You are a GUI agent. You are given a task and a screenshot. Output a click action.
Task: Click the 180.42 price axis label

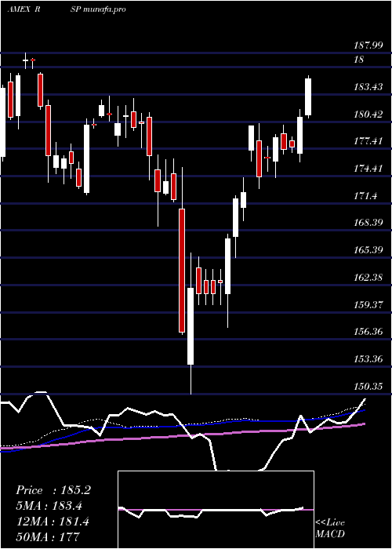click(x=368, y=115)
